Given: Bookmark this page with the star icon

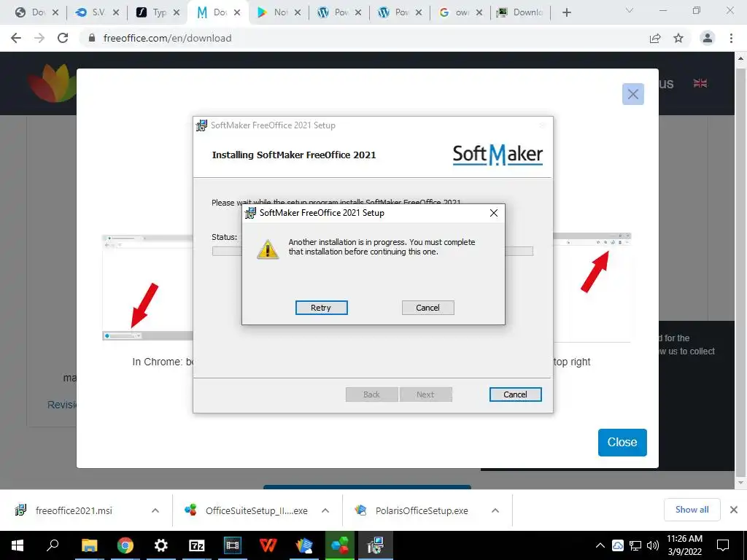Looking at the screenshot, I should [678, 38].
